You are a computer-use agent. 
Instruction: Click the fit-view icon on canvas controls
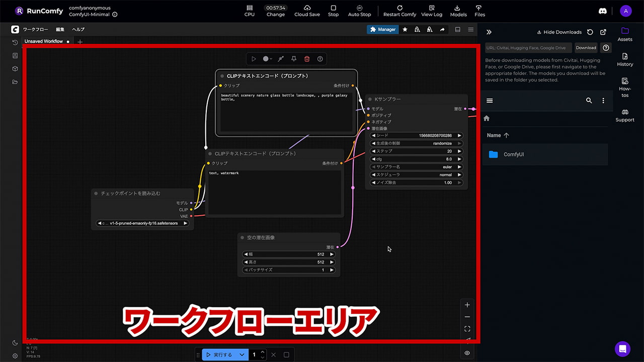467,329
